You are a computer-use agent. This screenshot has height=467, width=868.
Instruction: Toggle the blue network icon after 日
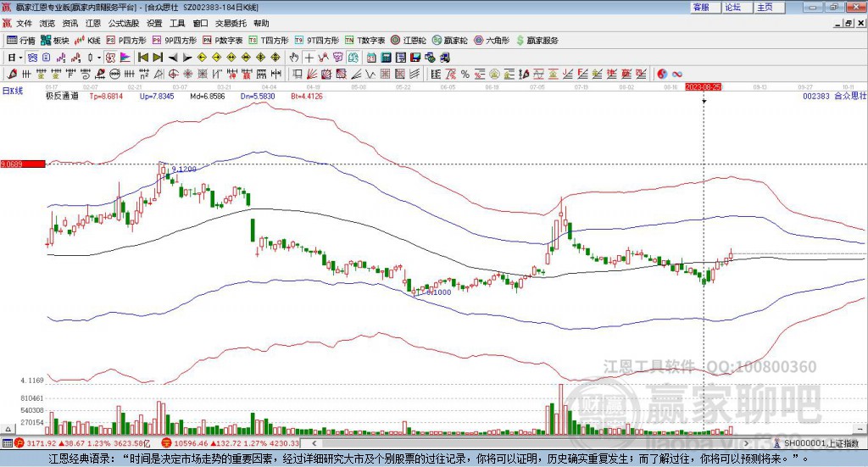(x=32, y=58)
